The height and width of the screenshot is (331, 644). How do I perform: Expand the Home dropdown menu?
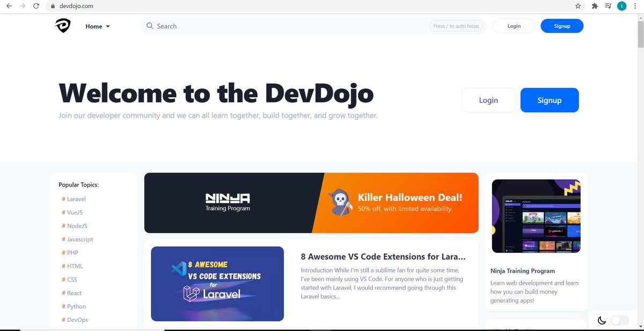click(x=98, y=26)
